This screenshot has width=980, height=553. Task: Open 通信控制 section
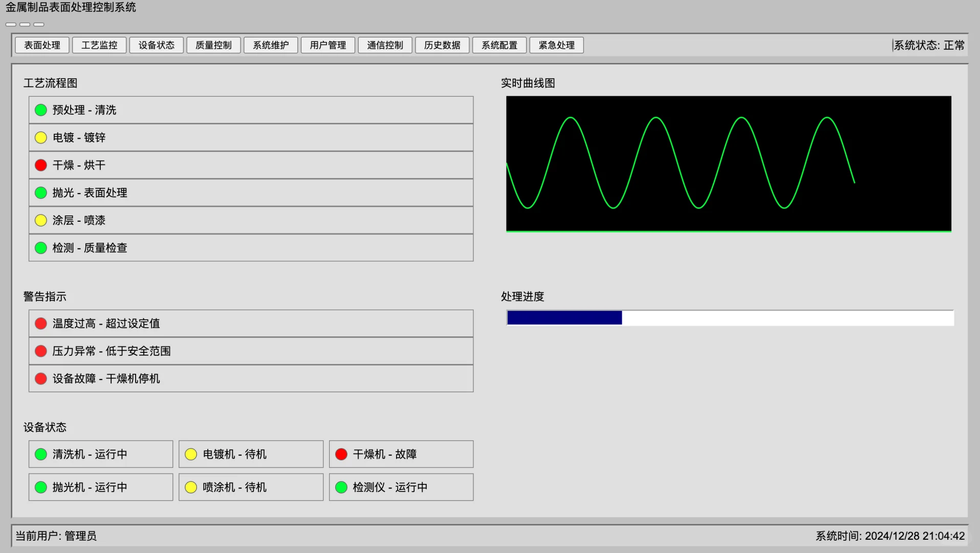(385, 45)
